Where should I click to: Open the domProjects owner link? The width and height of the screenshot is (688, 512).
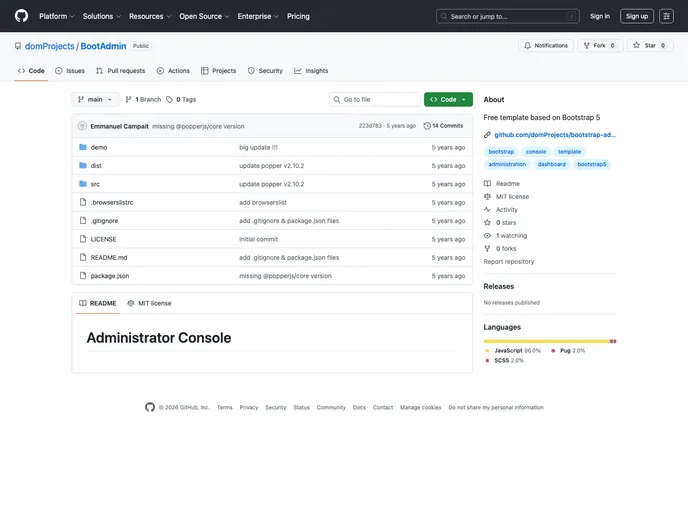pos(50,46)
